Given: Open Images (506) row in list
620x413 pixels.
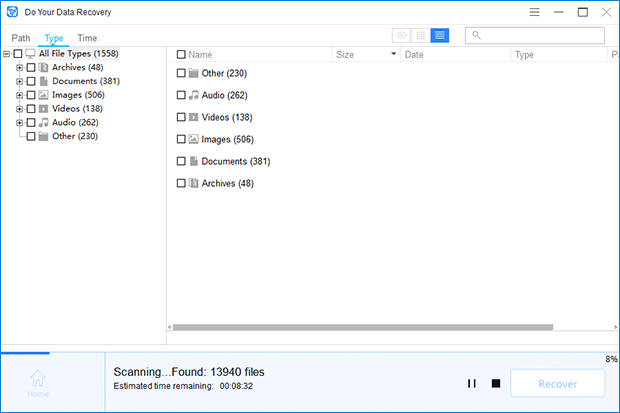Looking at the screenshot, I should [x=227, y=139].
